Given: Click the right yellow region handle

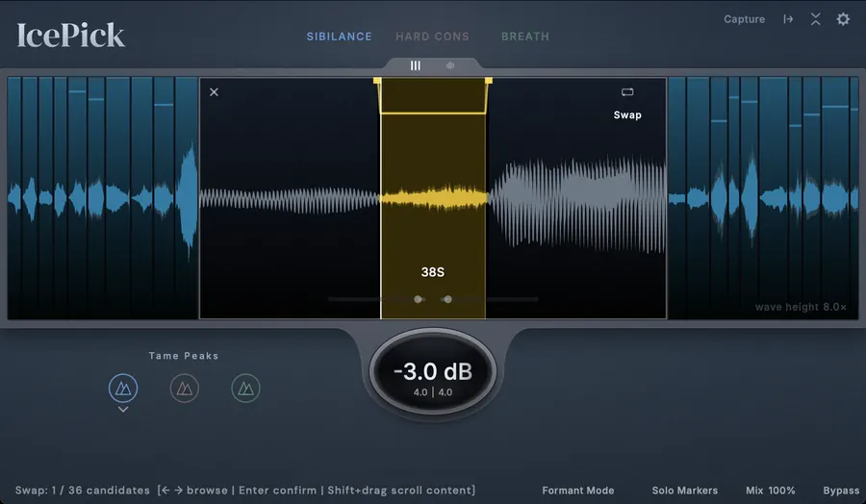Looking at the screenshot, I should [x=489, y=81].
